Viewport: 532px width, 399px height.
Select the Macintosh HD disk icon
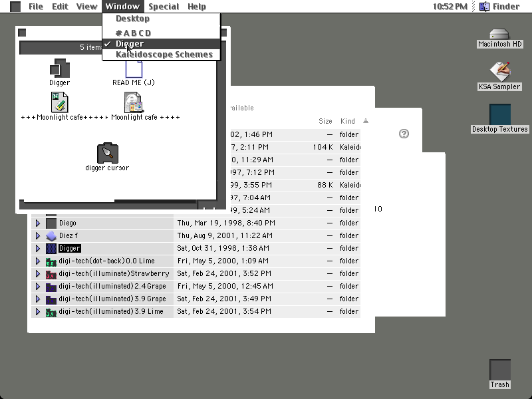(x=499, y=34)
